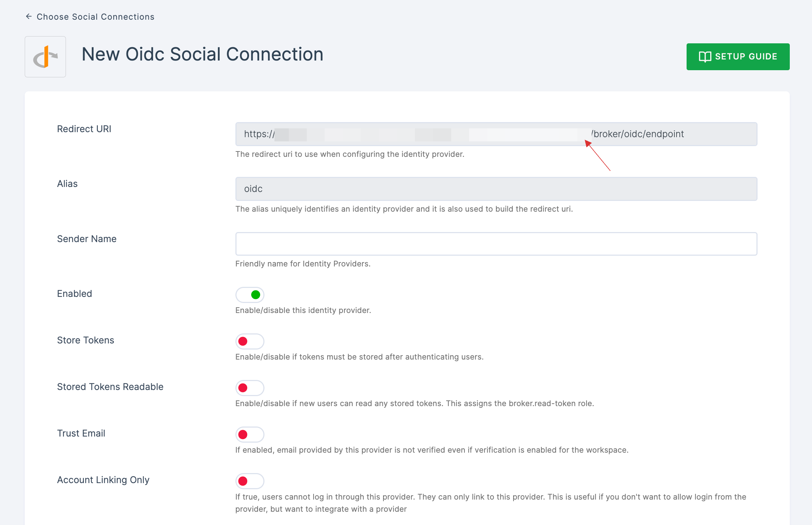
Task: Toggle Account Linking Only on
Action: [x=250, y=481]
